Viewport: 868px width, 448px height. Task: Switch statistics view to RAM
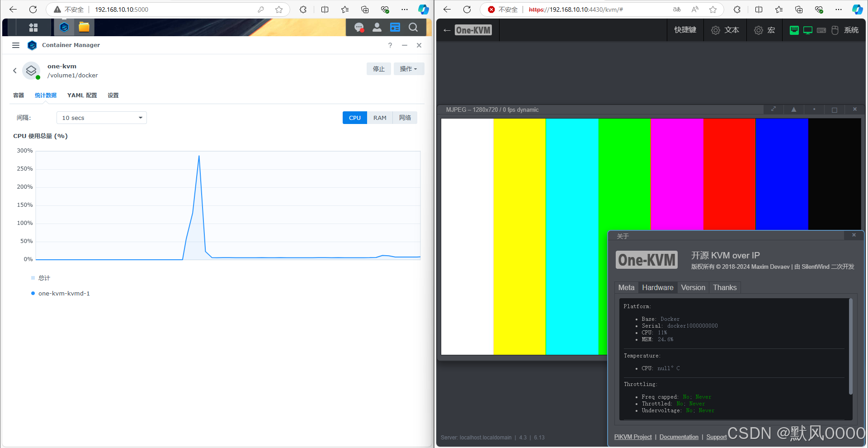coord(380,118)
